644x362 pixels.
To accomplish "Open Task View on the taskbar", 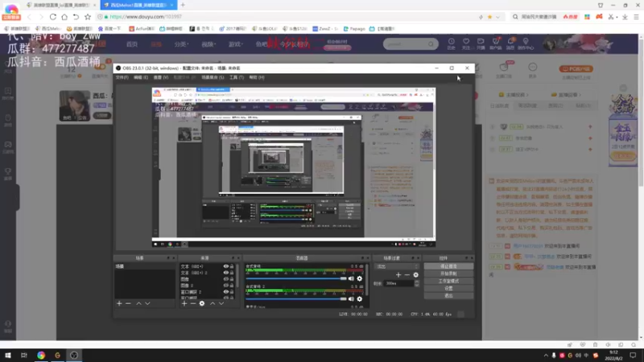I will click(24, 355).
